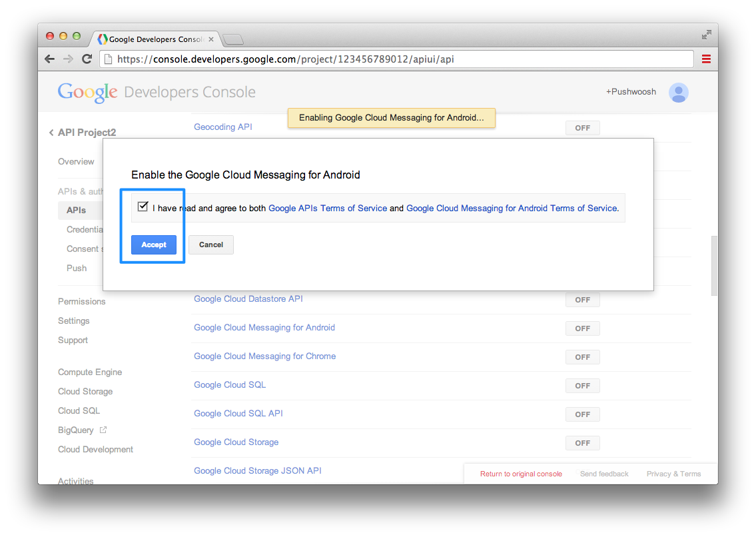Click the page vertical scrollbar thumb

[714, 265]
